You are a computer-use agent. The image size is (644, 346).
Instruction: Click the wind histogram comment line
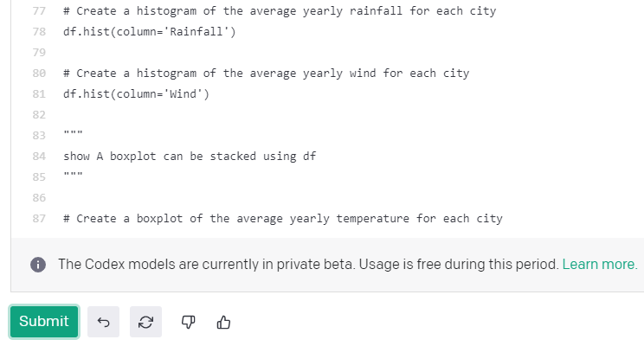coord(266,74)
